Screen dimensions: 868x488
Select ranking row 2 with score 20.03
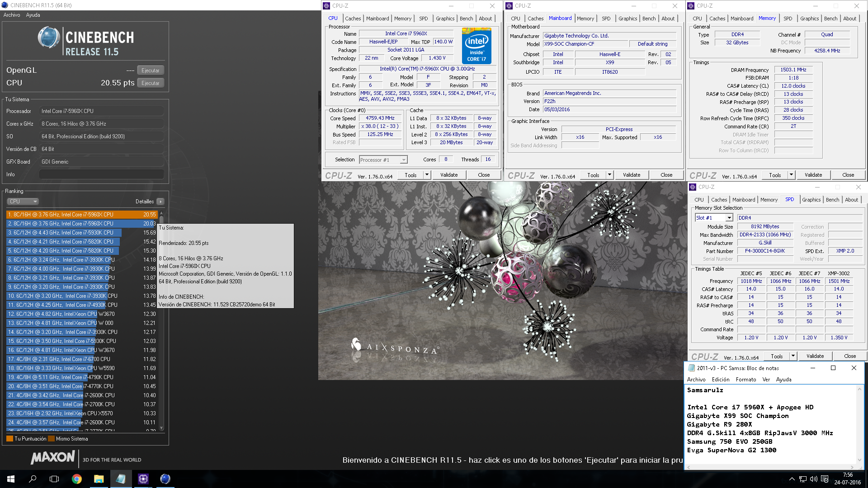tap(81, 224)
